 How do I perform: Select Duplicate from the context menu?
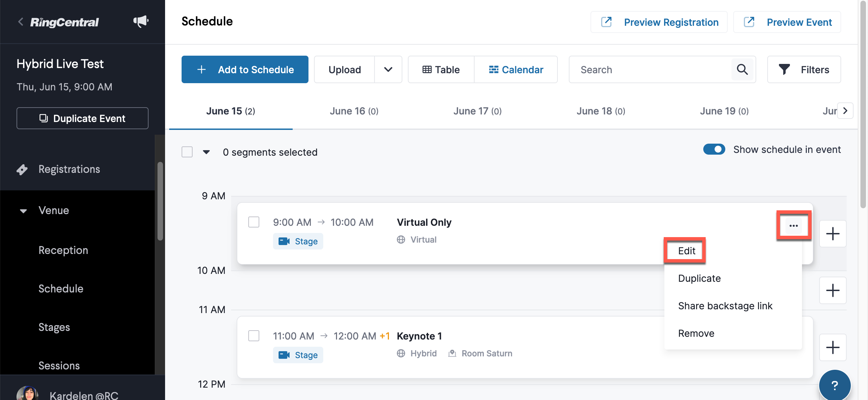tap(699, 278)
